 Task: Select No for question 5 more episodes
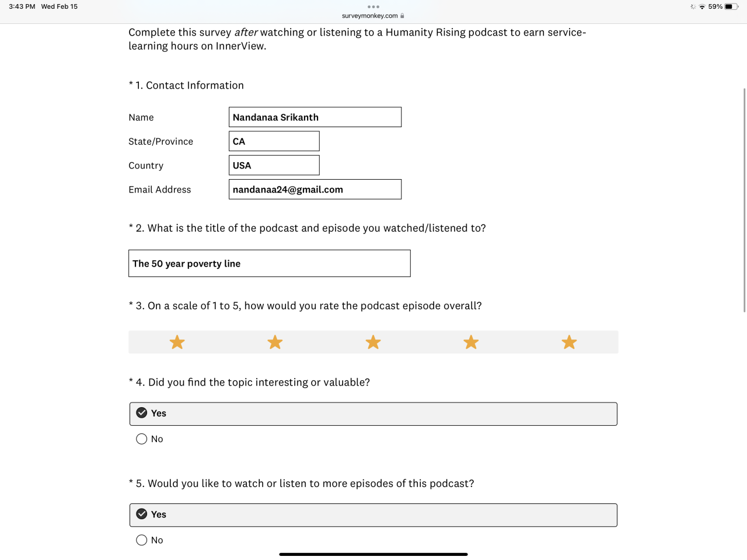tap(142, 540)
